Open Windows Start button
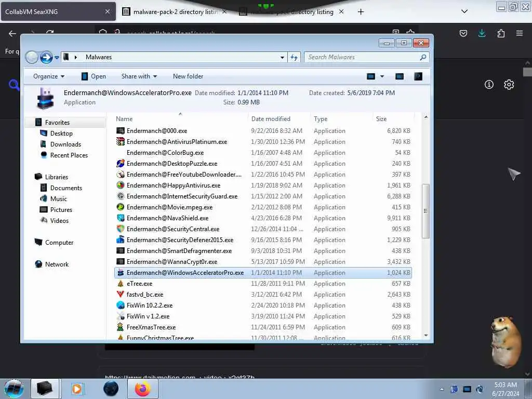Image resolution: width=532 pixels, height=399 pixels. tap(14, 389)
